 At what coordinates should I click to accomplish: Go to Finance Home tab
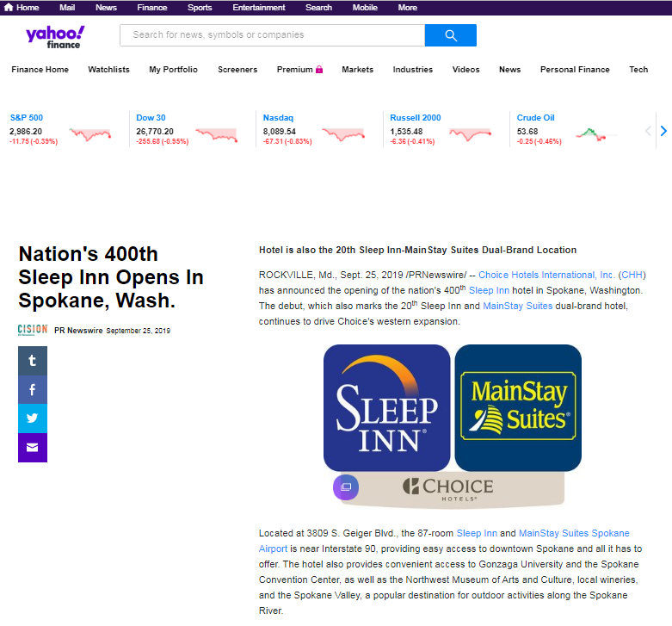point(40,70)
